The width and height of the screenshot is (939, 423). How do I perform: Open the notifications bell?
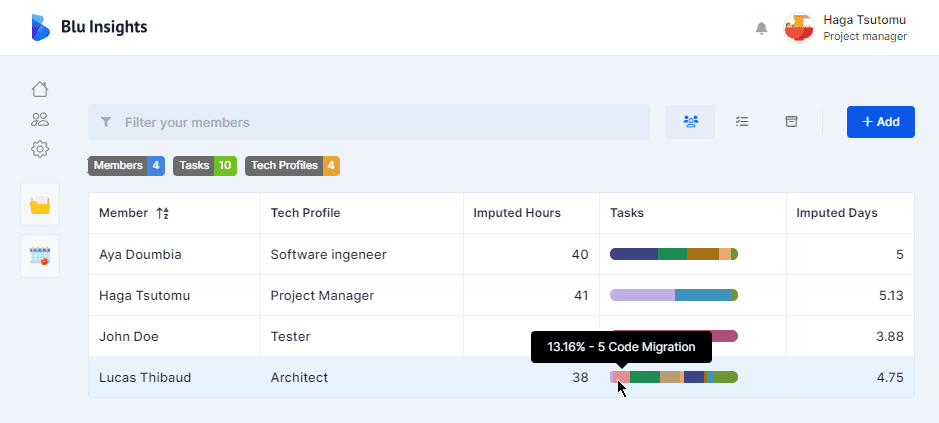coord(761,28)
